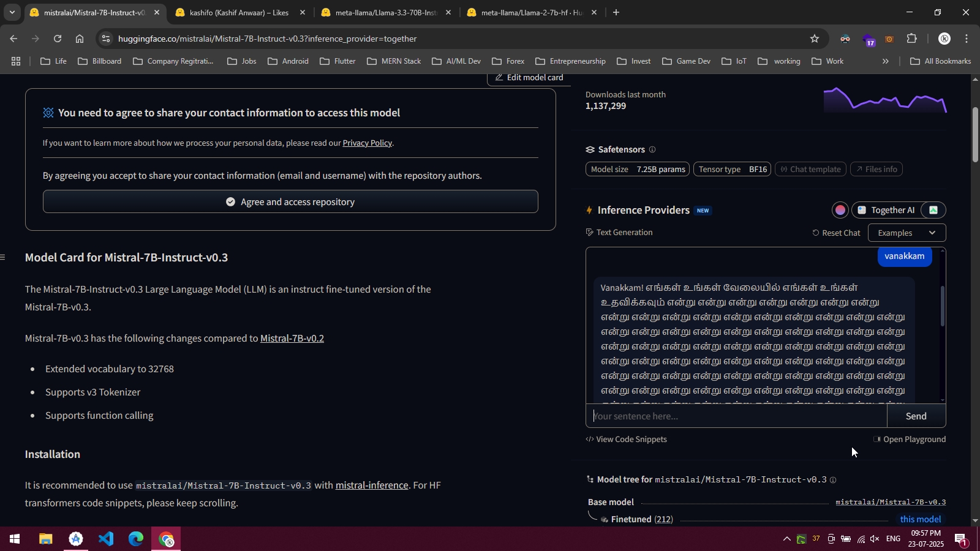Select Together AI as inference provider

pos(886,210)
